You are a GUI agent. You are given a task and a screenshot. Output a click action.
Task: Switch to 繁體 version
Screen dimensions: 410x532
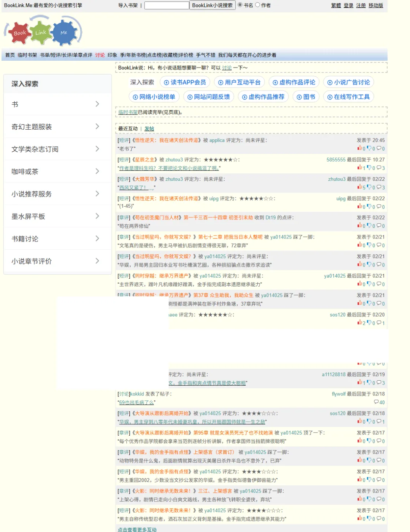pyautogui.click(x=336, y=5)
